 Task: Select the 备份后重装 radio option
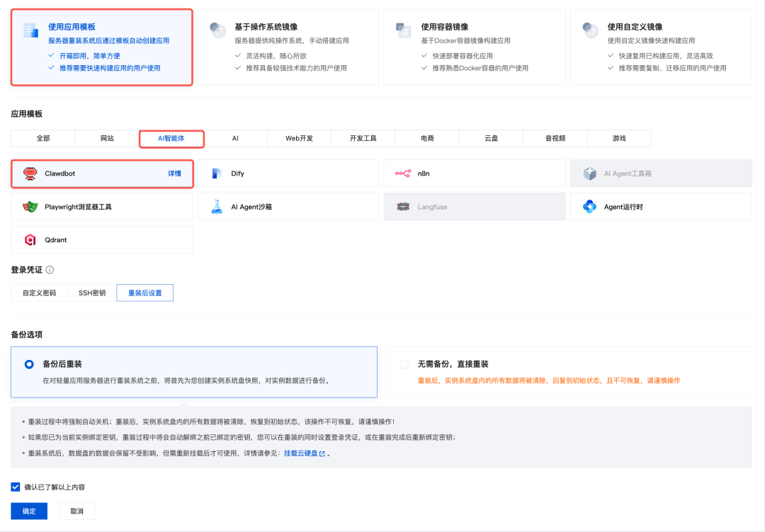[28, 364]
